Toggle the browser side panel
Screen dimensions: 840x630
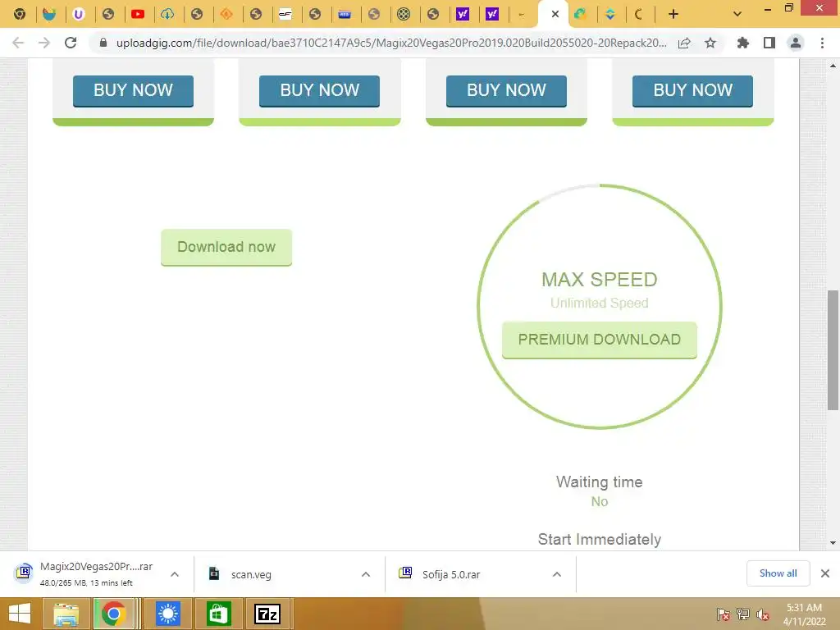[769, 43]
